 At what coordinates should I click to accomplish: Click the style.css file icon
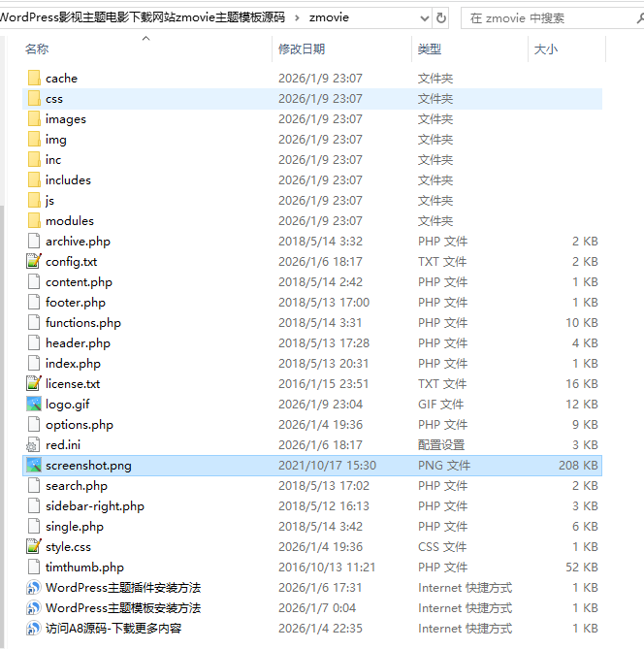[34, 546]
